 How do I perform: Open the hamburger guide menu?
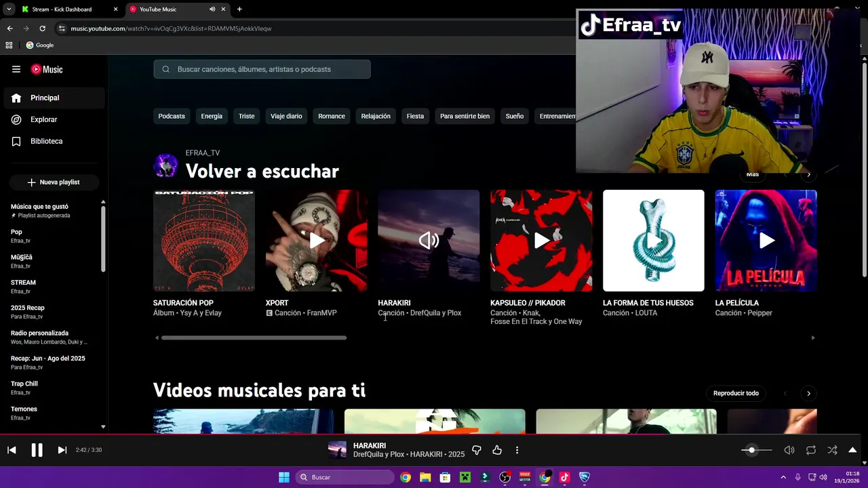point(16,69)
